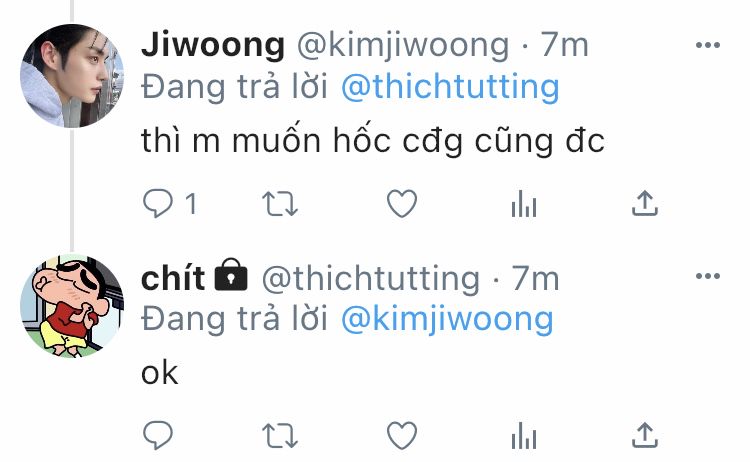
Task: Like the "ok" tweet
Action: [402, 435]
